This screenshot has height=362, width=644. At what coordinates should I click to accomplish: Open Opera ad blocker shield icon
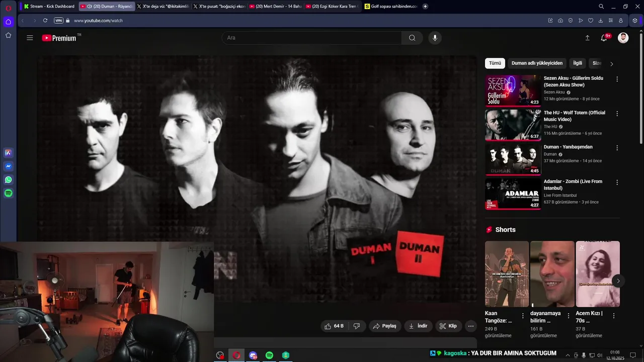pos(571,21)
